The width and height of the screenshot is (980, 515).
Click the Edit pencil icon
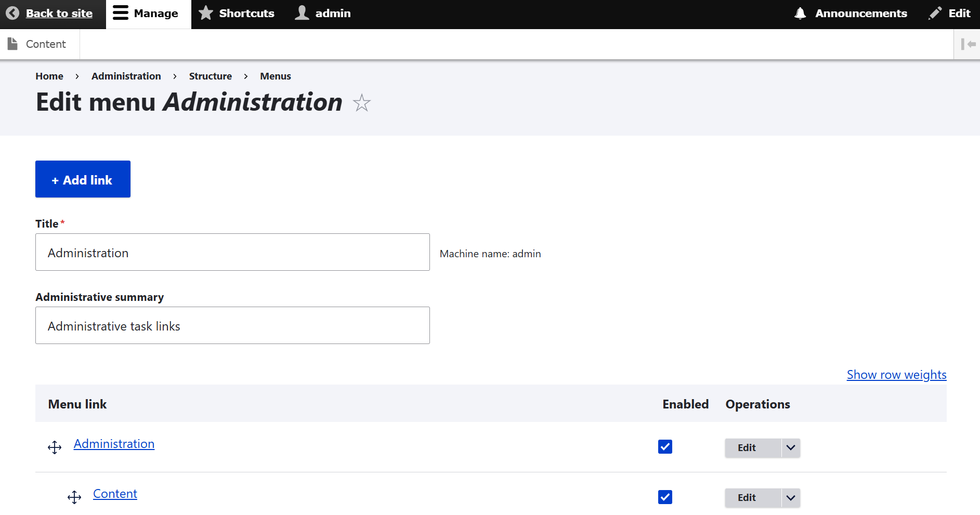[x=935, y=13]
